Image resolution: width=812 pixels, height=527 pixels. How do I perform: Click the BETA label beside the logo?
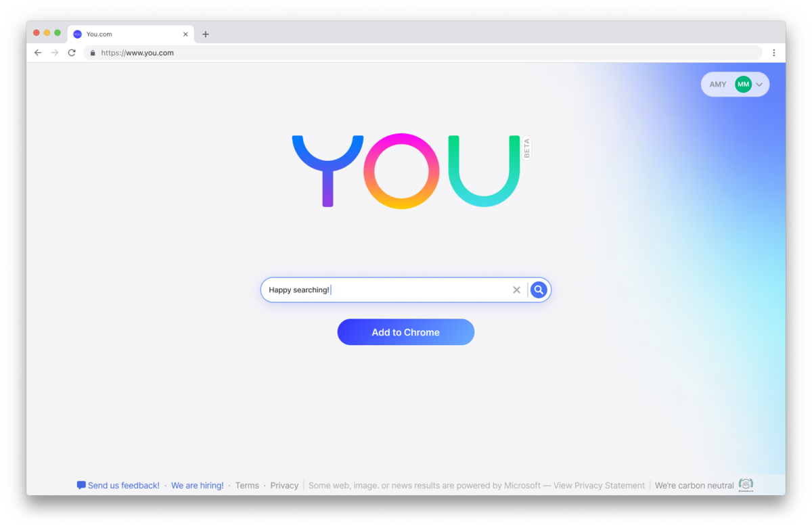click(x=527, y=148)
